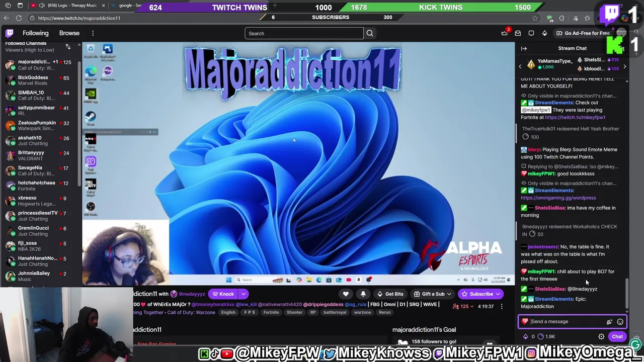The height and width of the screenshot is (362, 644).
Task: Open Whispers speech bubble icon
Action: click(x=531, y=33)
